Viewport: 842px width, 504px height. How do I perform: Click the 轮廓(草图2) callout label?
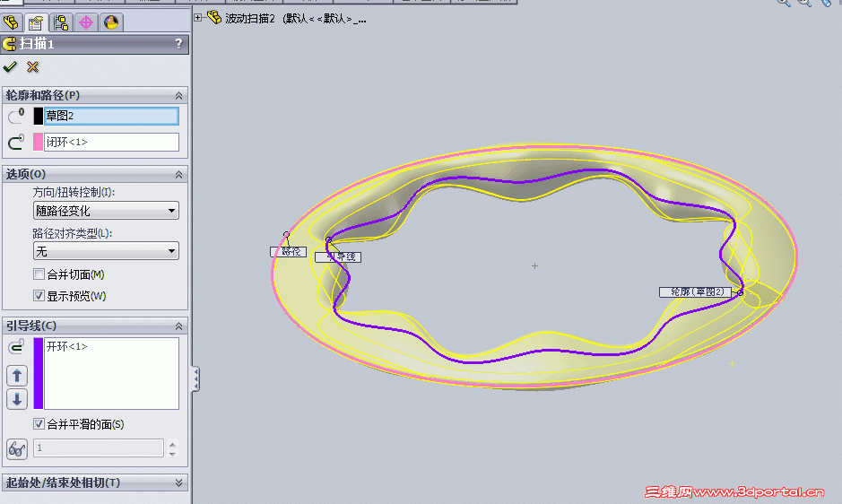click(696, 291)
